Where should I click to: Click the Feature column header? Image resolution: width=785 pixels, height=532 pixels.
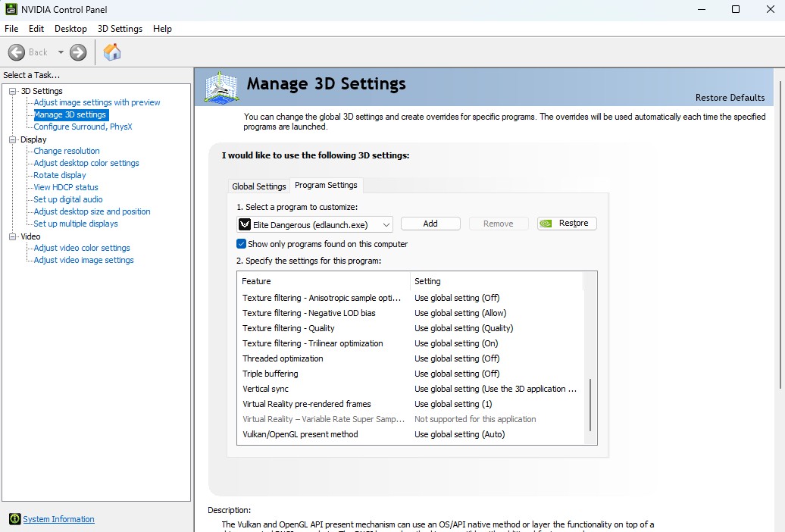coord(324,281)
